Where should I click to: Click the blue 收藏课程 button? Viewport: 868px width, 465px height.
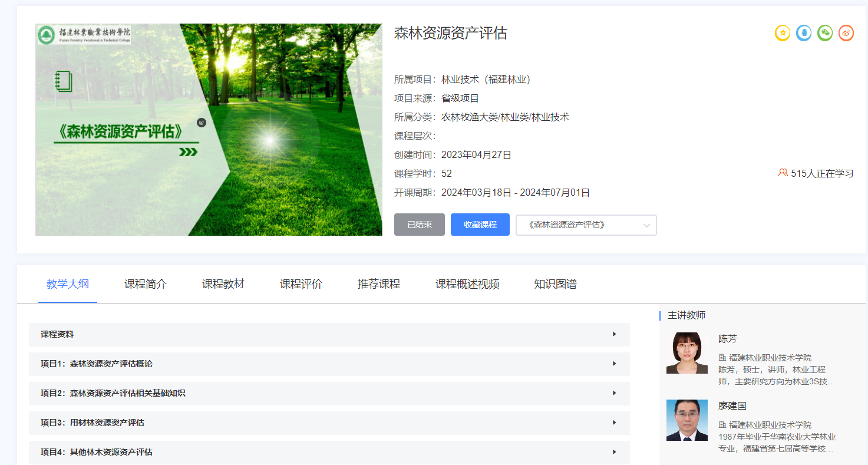480,225
